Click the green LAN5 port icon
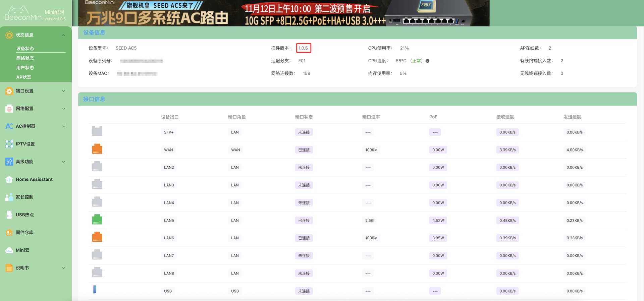Image resolution: width=644 pixels, height=301 pixels. point(97,220)
